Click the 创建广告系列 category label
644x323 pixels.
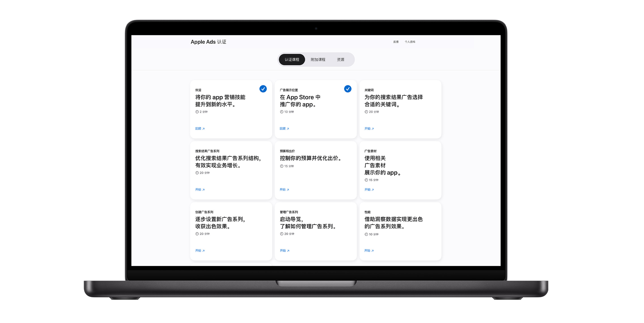(204, 212)
